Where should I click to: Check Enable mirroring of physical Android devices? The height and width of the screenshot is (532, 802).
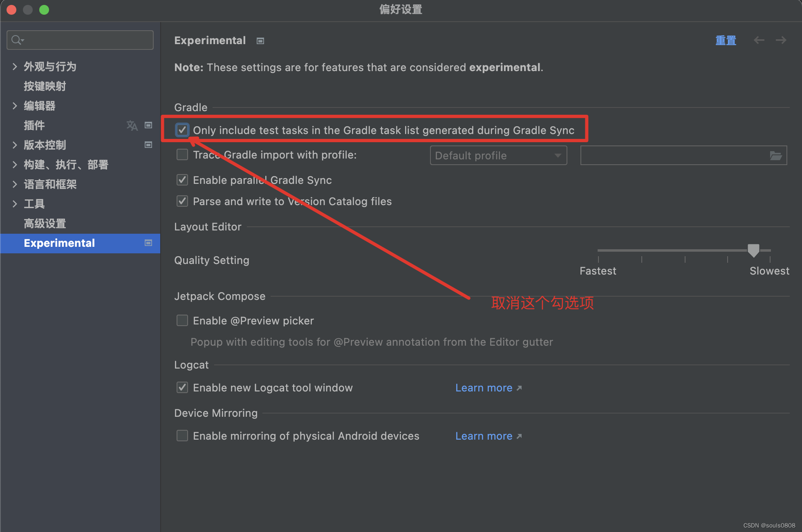click(182, 436)
